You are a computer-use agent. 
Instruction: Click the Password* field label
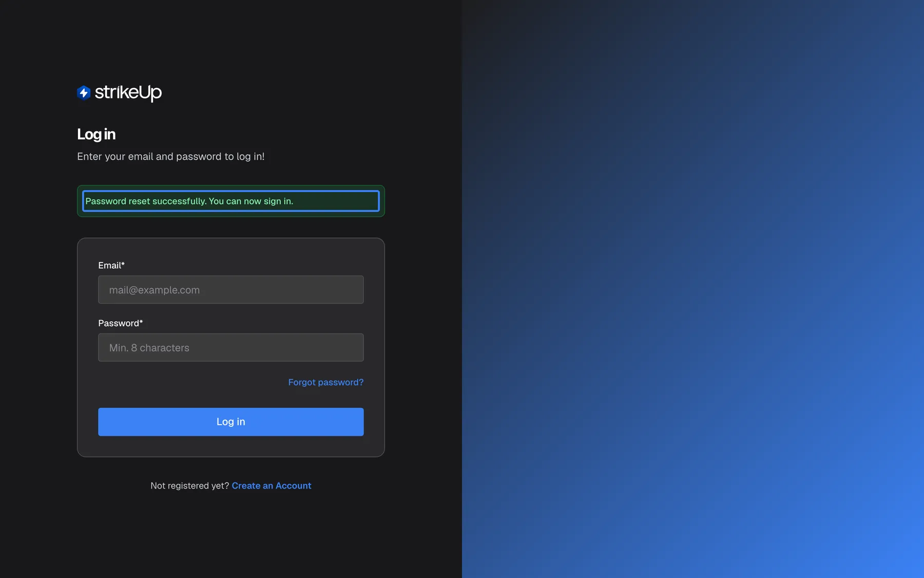[121, 323]
